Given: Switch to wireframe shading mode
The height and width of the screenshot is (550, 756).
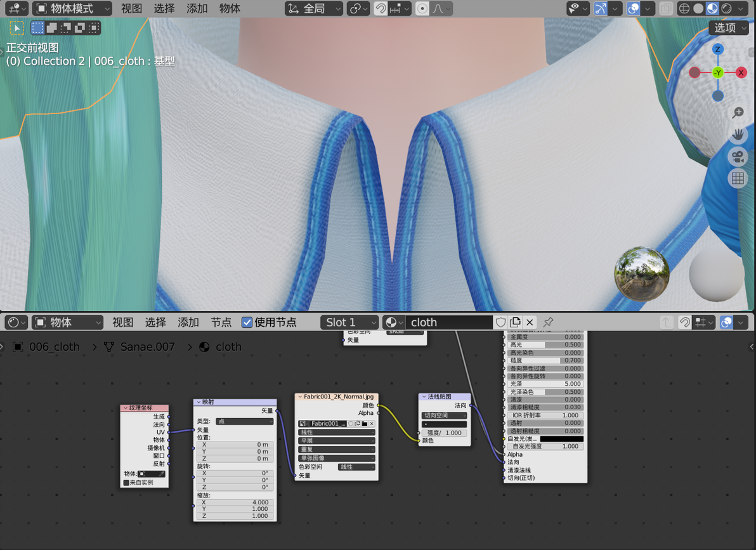Looking at the screenshot, I should (684, 8).
